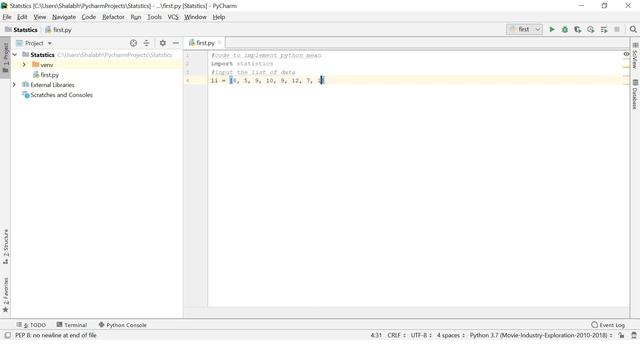Open the Edit menu
Viewport: 640px width, 360px height.
tap(22, 17)
